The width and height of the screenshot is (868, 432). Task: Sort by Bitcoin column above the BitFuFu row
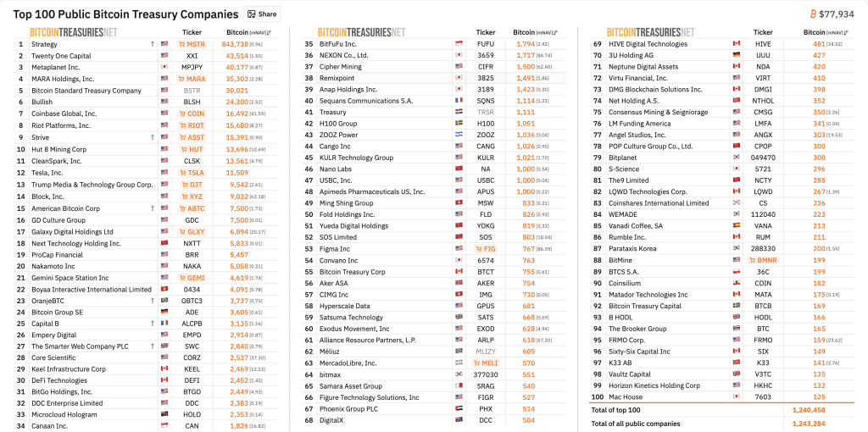536,32
